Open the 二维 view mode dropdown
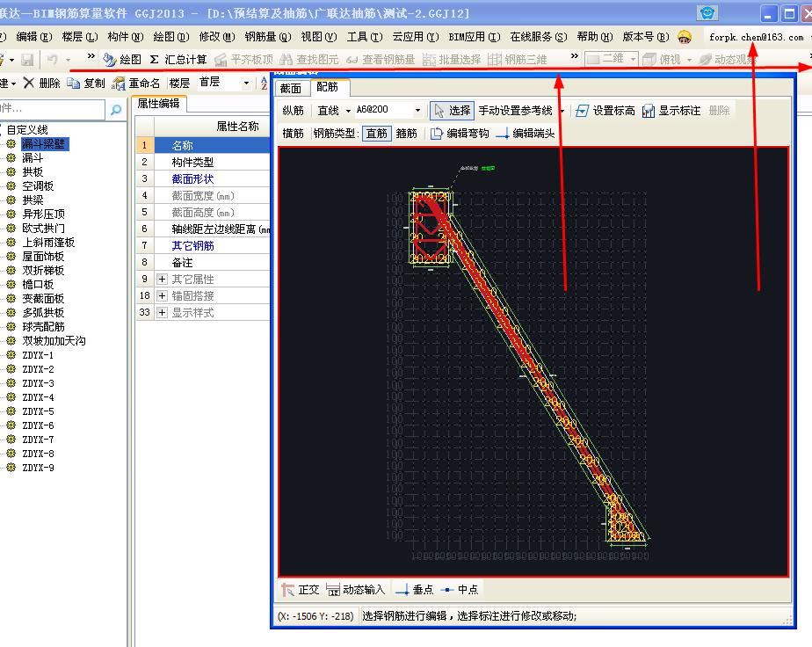812x647 pixels. [x=633, y=60]
